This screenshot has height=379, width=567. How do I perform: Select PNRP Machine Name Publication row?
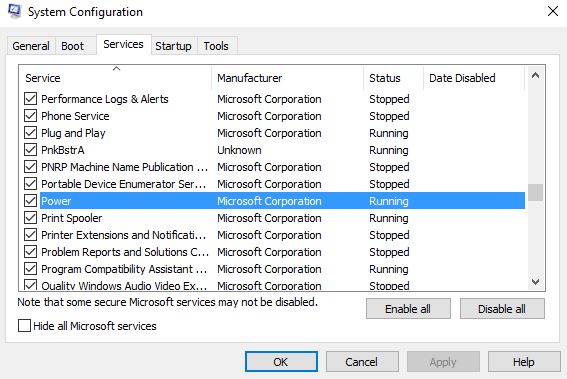pyautogui.click(x=274, y=167)
